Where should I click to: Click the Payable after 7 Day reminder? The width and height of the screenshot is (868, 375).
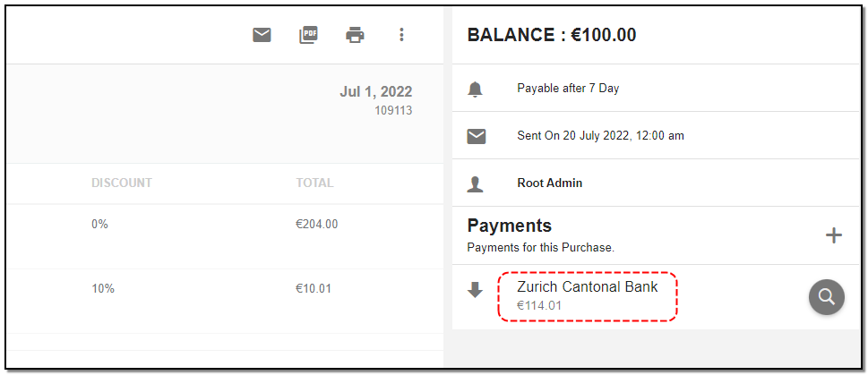567,89
